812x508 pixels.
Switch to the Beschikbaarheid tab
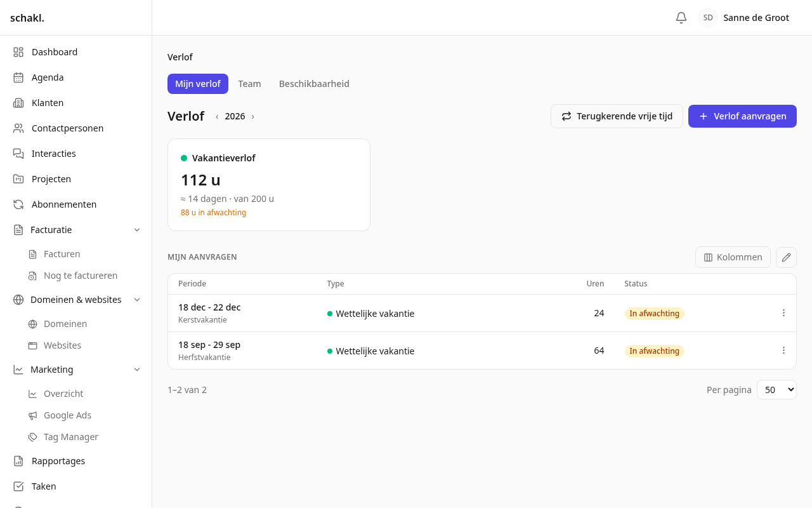pyautogui.click(x=314, y=84)
